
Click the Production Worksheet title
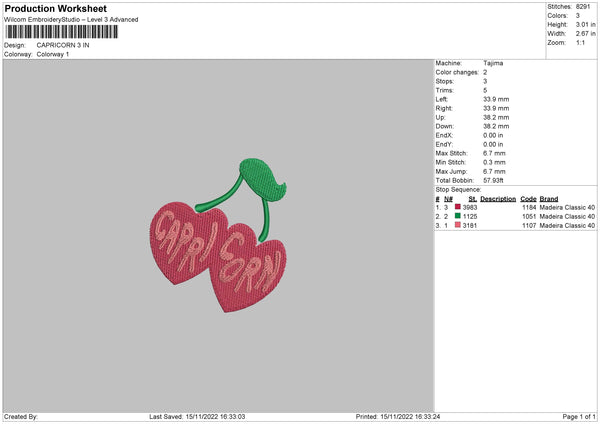coord(55,9)
